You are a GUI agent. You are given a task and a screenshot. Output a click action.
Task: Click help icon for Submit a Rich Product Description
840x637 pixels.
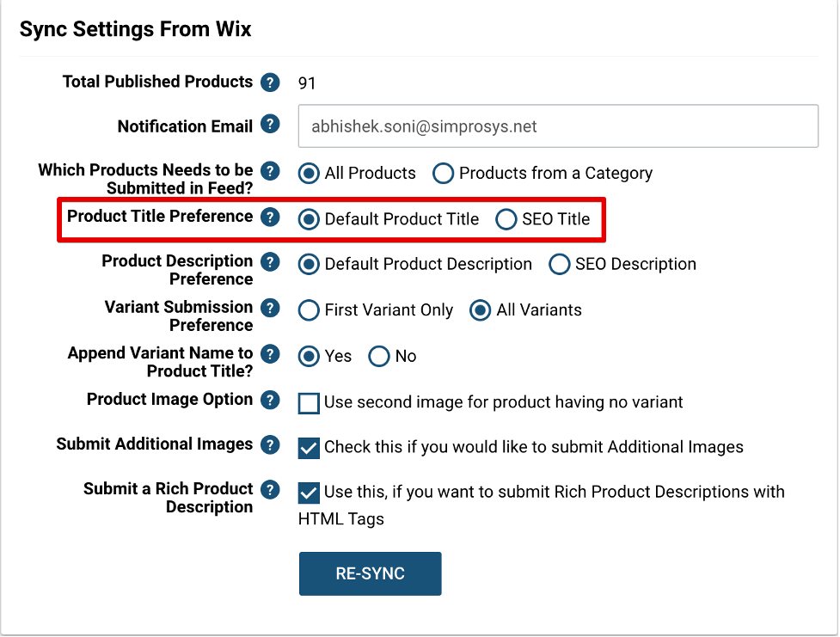click(270, 490)
